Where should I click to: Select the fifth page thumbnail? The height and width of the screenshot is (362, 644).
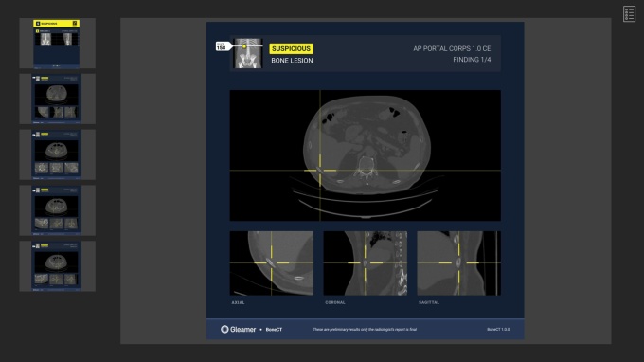click(57, 266)
